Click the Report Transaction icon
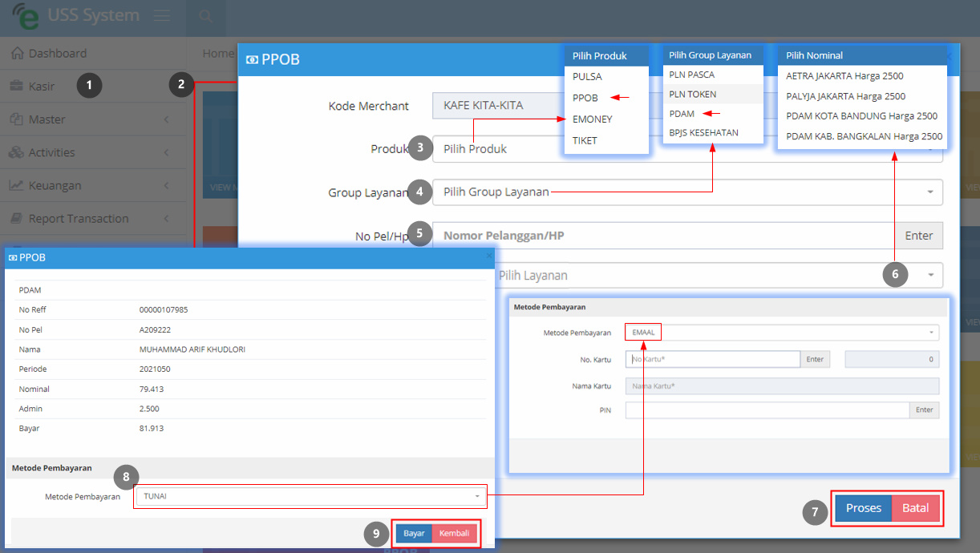980x553 pixels. [17, 219]
